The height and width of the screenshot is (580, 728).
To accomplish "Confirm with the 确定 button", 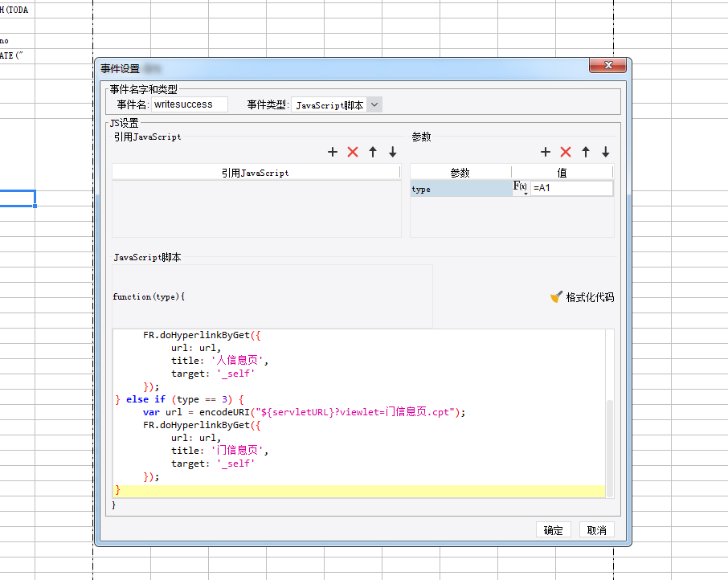I will [x=554, y=530].
